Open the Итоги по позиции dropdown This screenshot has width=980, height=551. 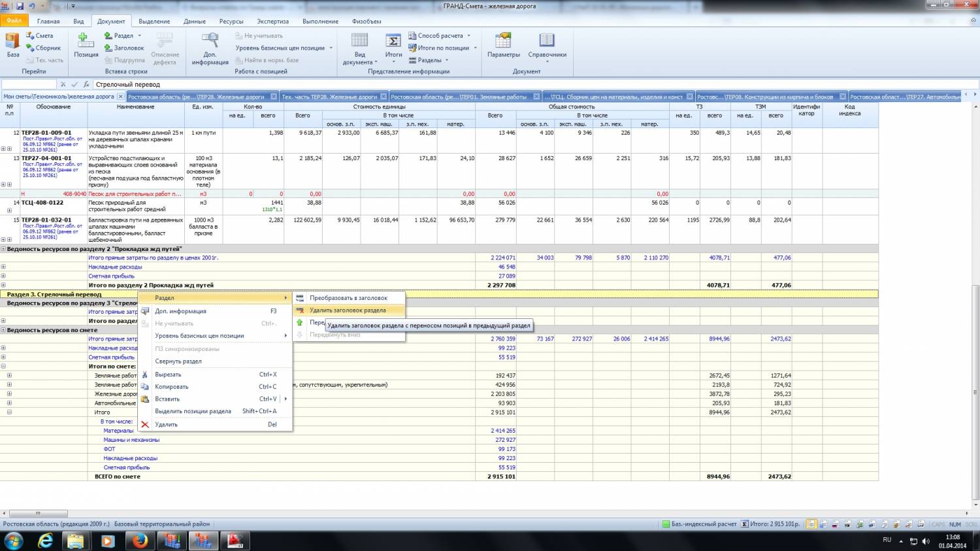(475, 48)
